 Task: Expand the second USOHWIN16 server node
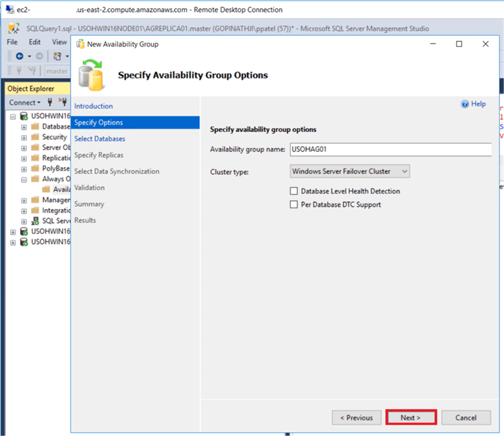pyautogui.click(x=13, y=232)
